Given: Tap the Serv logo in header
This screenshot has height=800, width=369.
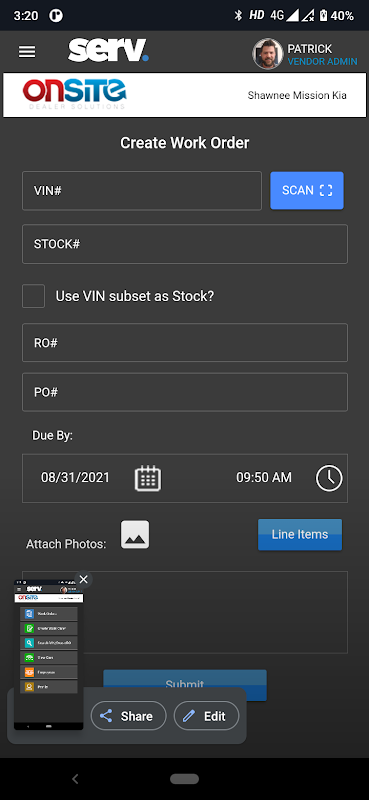Looking at the screenshot, I should (x=108, y=50).
